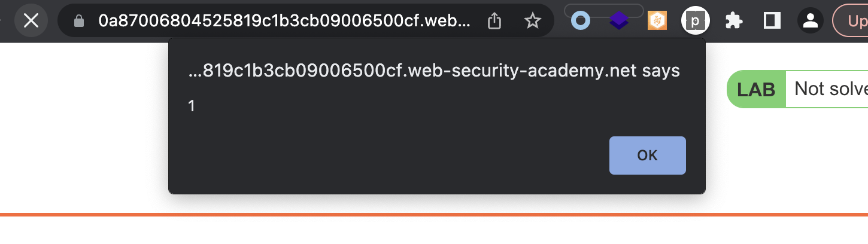Toggle the browser side panel
Viewport: 868px width, 244px height.
point(772,22)
